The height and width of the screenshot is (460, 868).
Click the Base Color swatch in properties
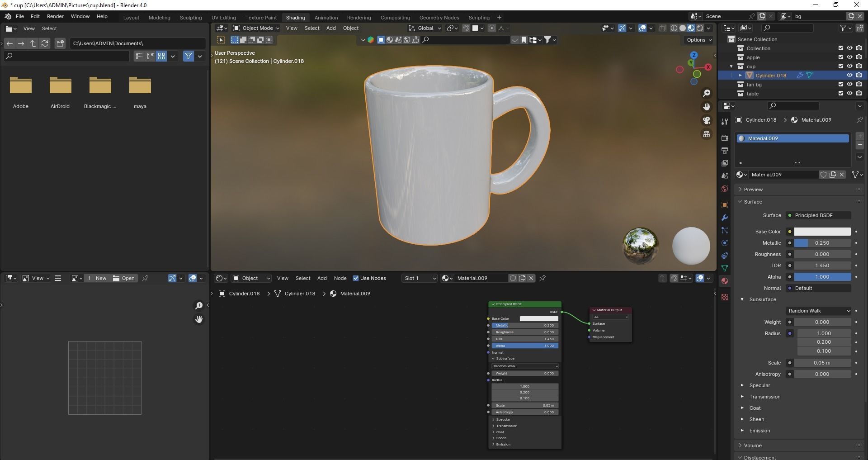[x=822, y=232]
